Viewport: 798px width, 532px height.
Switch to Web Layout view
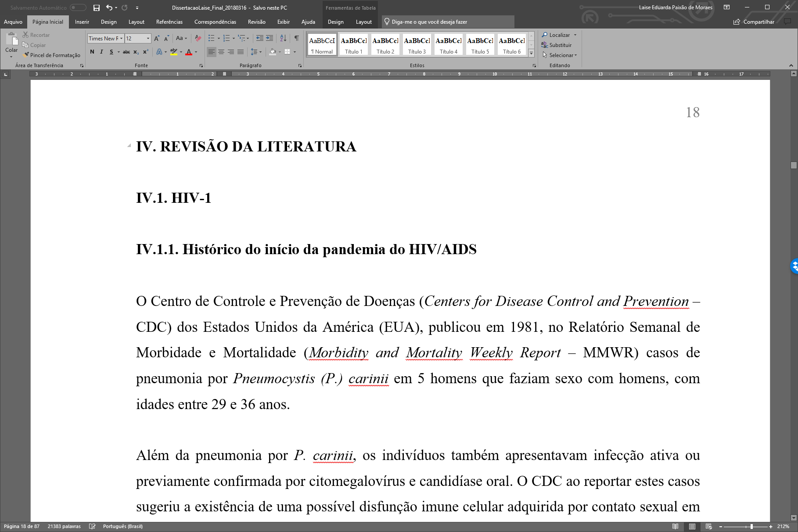[x=708, y=526]
